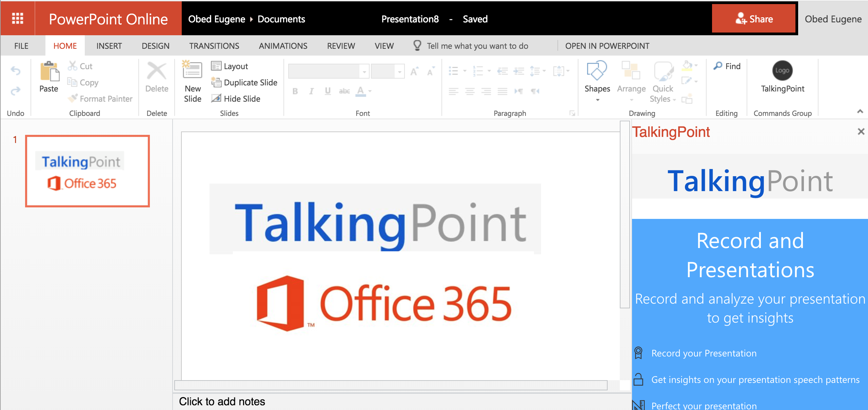Open the font color picker arrow
Viewport: 868px width, 410px height.
pos(370,91)
